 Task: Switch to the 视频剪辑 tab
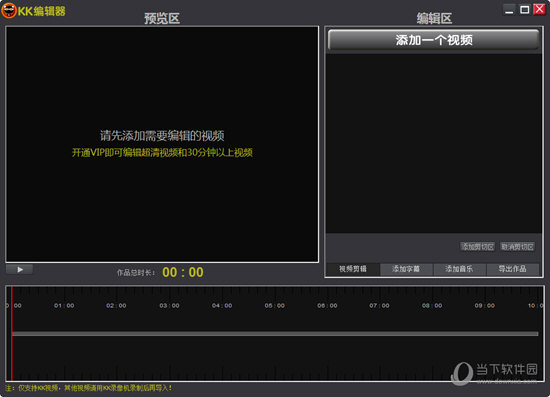tap(353, 269)
